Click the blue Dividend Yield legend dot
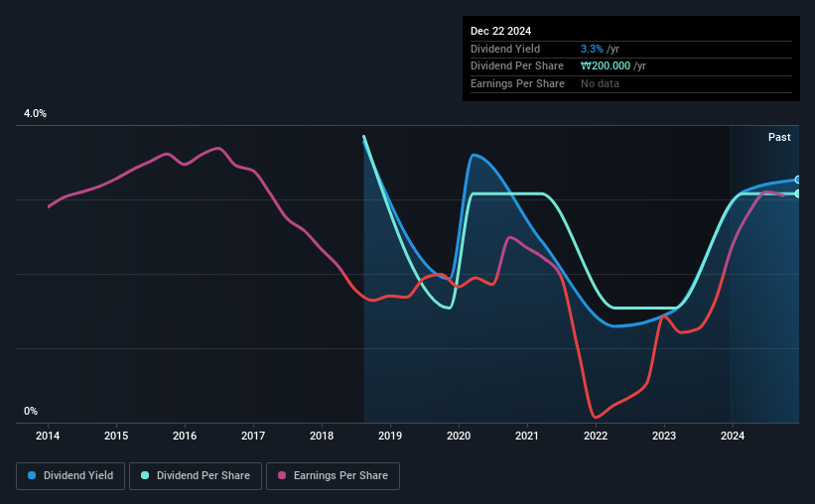The width and height of the screenshot is (815, 504). click(x=32, y=475)
